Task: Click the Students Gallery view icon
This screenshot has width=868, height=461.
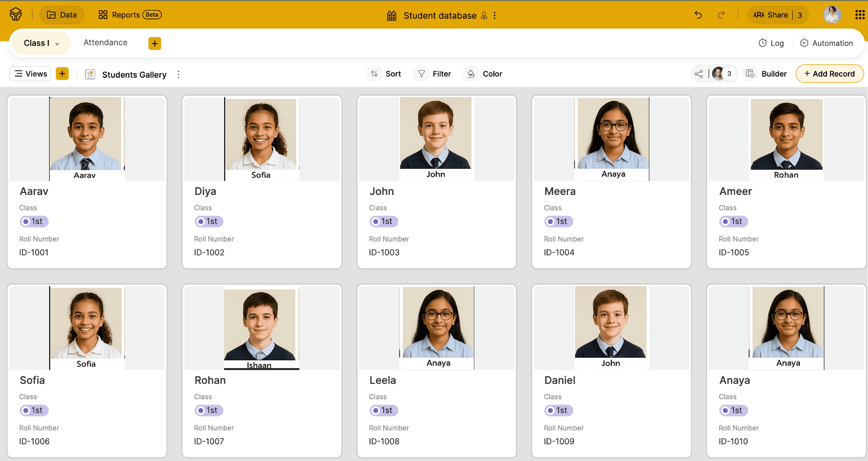Action: [x=90, y=74]
